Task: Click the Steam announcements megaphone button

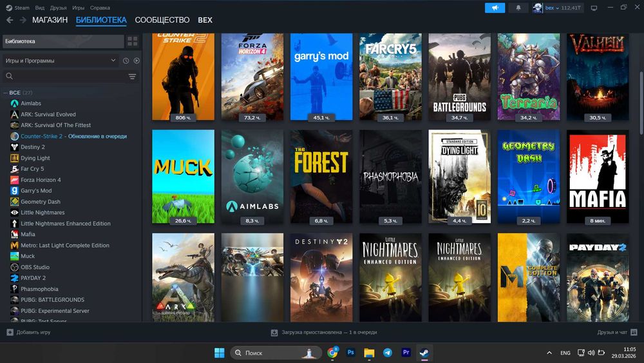Action: click(x=495, y=8)
